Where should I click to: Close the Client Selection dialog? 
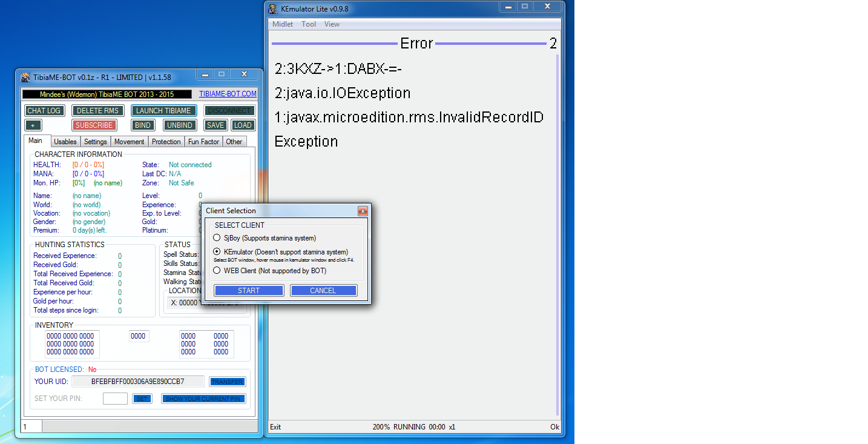[363, 211]
